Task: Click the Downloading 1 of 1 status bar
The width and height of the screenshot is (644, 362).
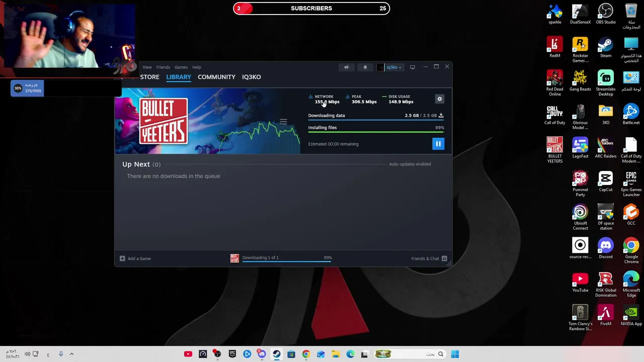Action: point(281,258)
